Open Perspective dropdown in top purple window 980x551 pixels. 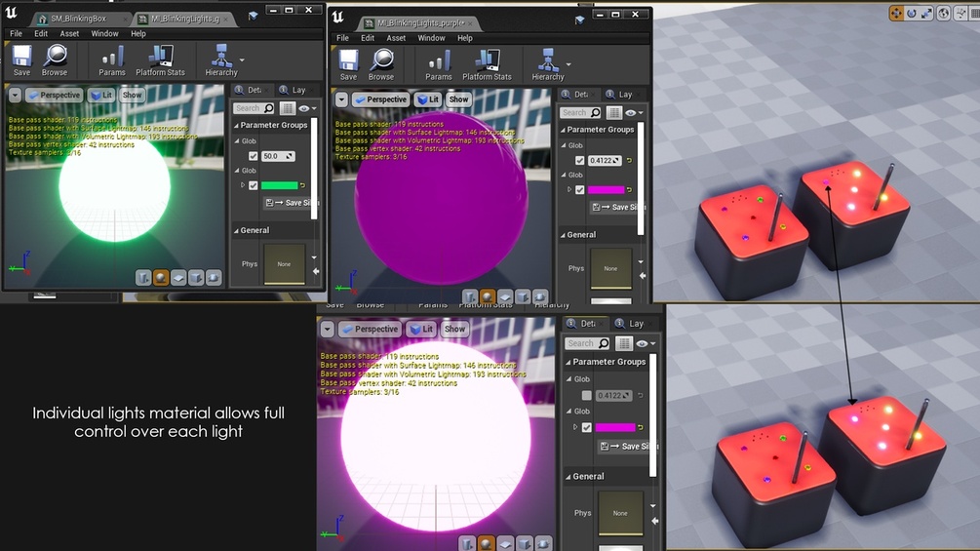380,99
